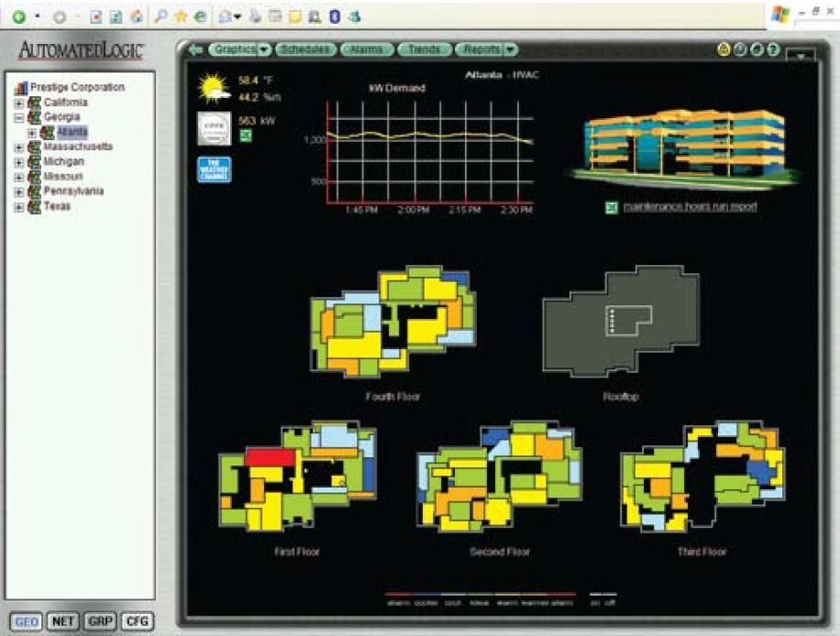This screenshot has height=636, width=840.
Task: Click the green Excel icon under 563 kW
Action: tap(246, 136)
